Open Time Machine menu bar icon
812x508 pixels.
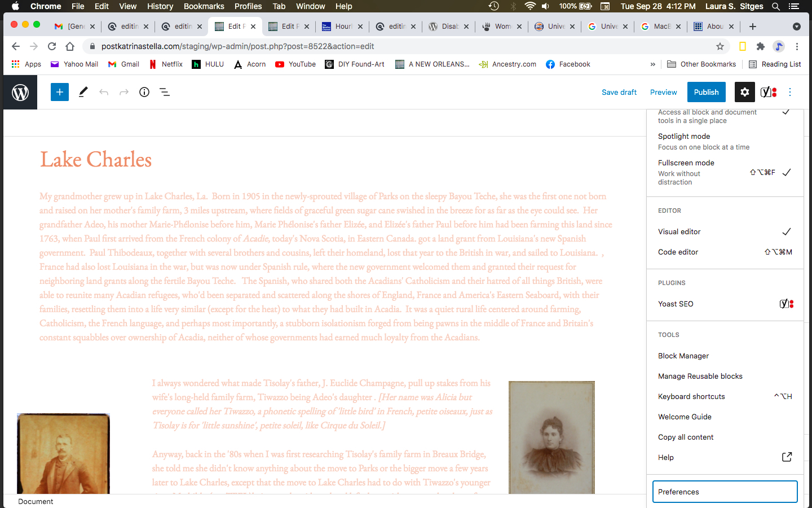pos(494,6)
